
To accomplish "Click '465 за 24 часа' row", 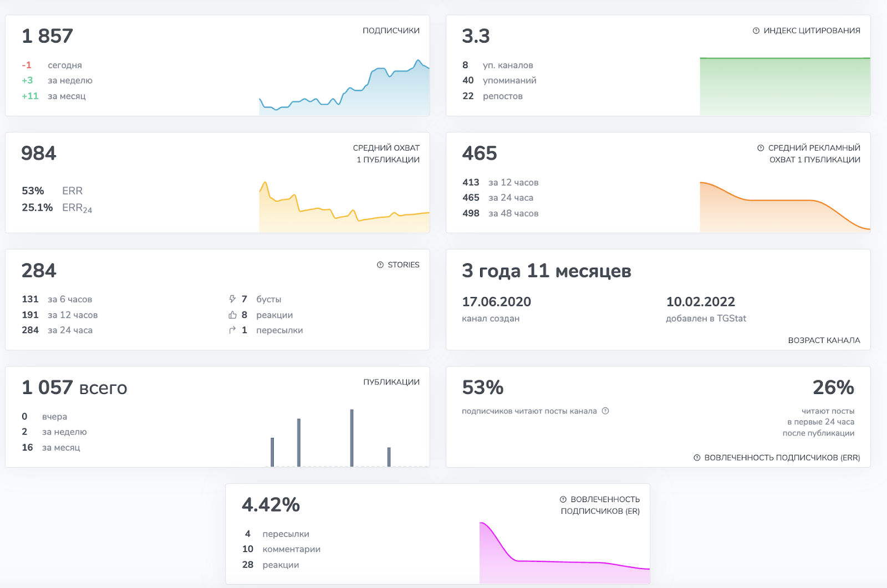I will click(498, 198).
